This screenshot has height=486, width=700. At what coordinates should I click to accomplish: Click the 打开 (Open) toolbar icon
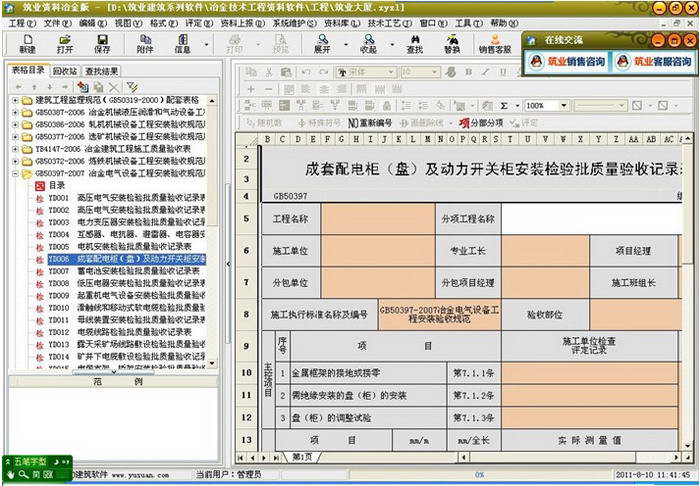[65, 43]
